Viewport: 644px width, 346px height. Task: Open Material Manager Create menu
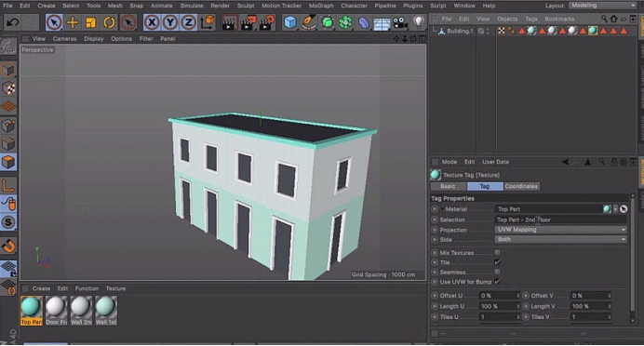[41, 288]
